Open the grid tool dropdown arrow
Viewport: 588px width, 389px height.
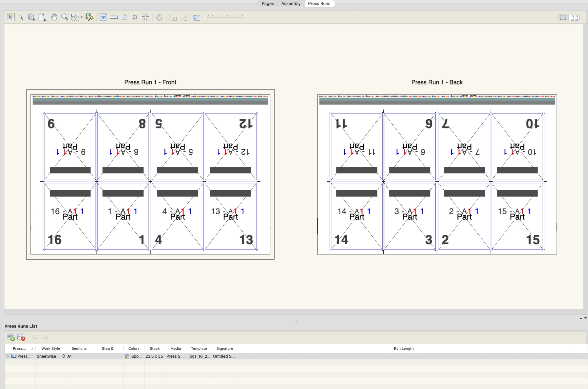[x=82, y=17]
